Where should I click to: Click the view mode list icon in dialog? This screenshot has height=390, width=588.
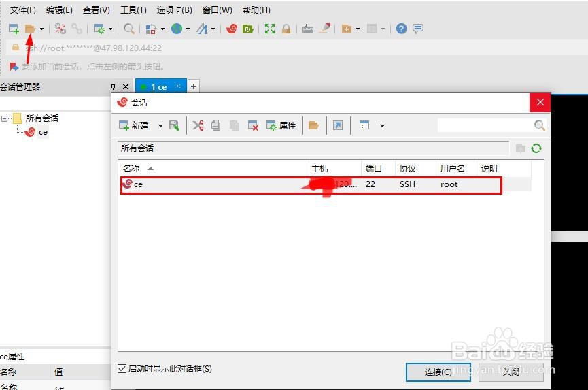[364, 125]
